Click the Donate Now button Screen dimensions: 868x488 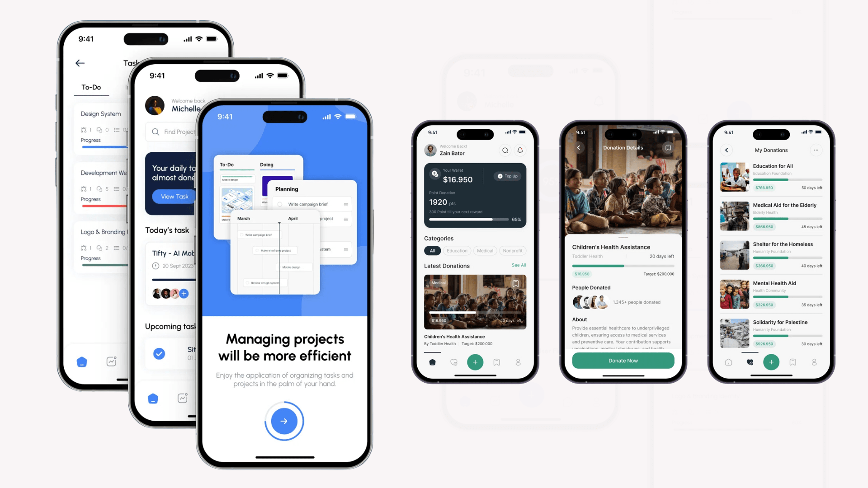[623, 360]
